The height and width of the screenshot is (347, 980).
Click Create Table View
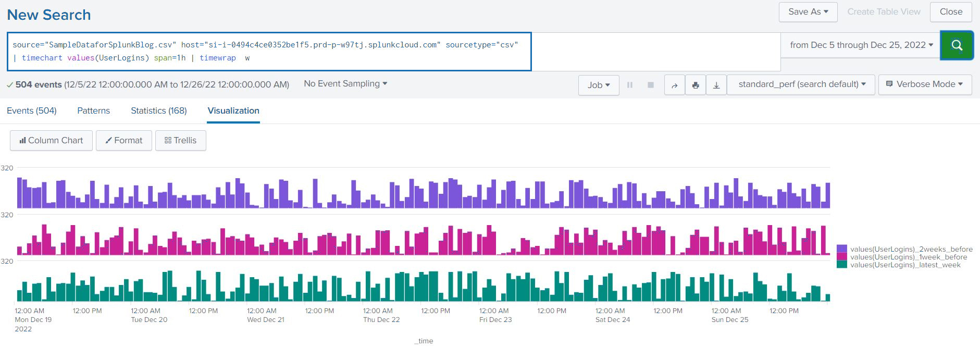pyautogui.click(x=884, y=12)
